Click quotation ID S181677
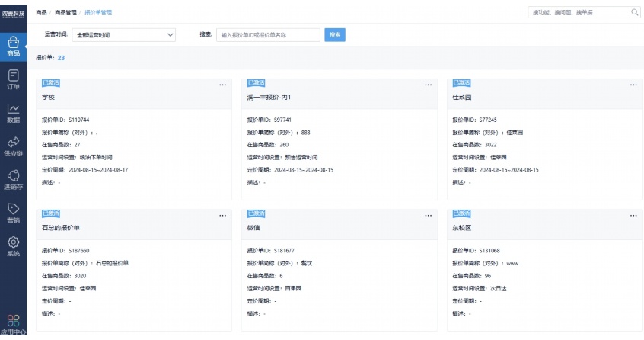The height and width of the screenshot is (340, 644). (x=284, y=251)
